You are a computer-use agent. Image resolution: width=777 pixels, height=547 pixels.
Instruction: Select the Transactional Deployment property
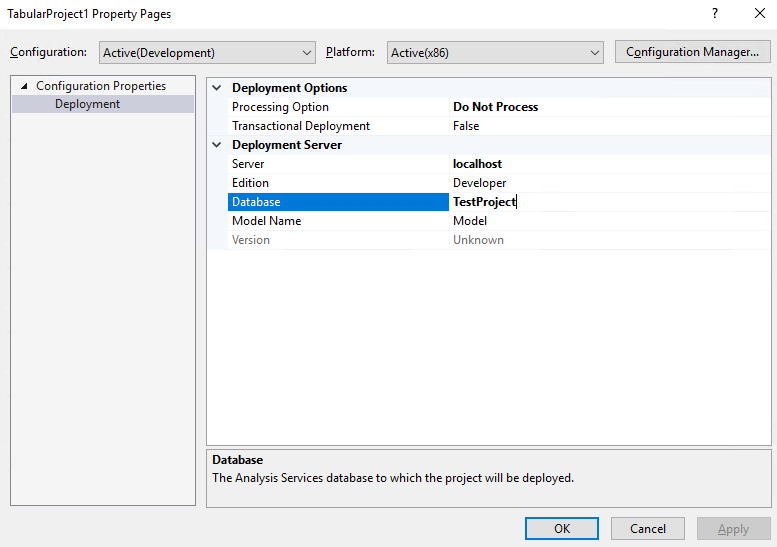(x=301, y=126)
